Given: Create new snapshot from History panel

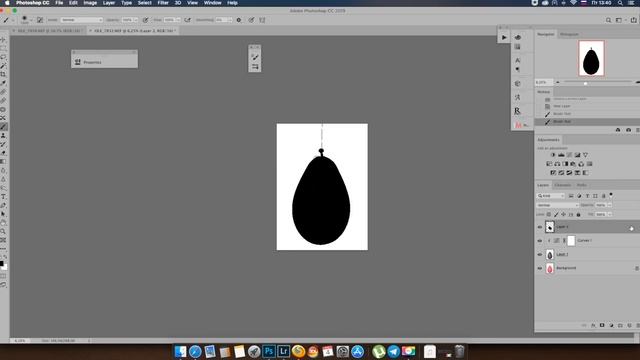Looking at the screenshot, I should coord(628,130).
